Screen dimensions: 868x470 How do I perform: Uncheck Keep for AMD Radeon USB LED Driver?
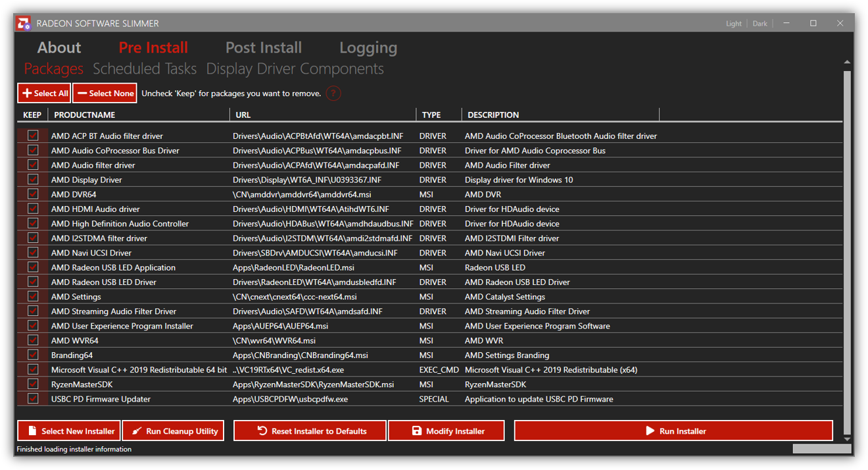tap(33, 282)
